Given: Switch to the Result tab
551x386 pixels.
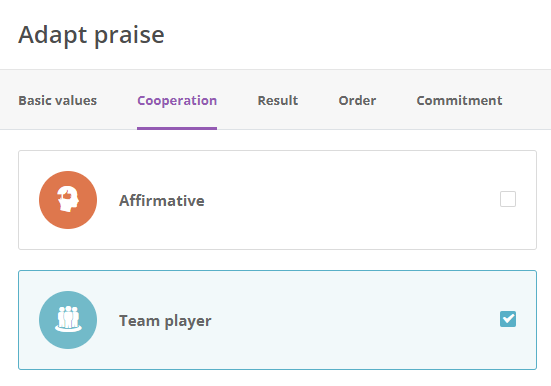Looking at the screenshot, I should (278, 101).
